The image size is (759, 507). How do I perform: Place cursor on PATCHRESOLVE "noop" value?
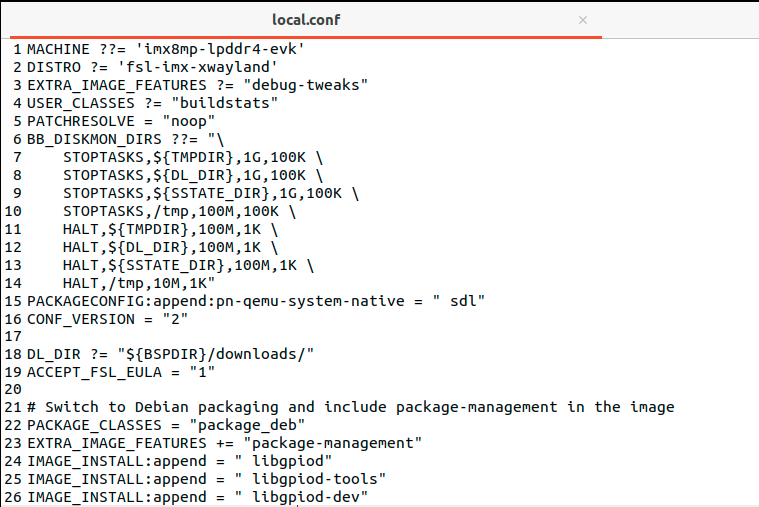point(192,120)
